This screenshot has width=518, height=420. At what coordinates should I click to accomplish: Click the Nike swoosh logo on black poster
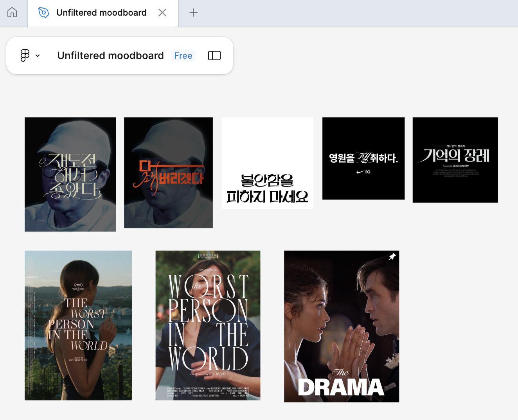[360, 172]
